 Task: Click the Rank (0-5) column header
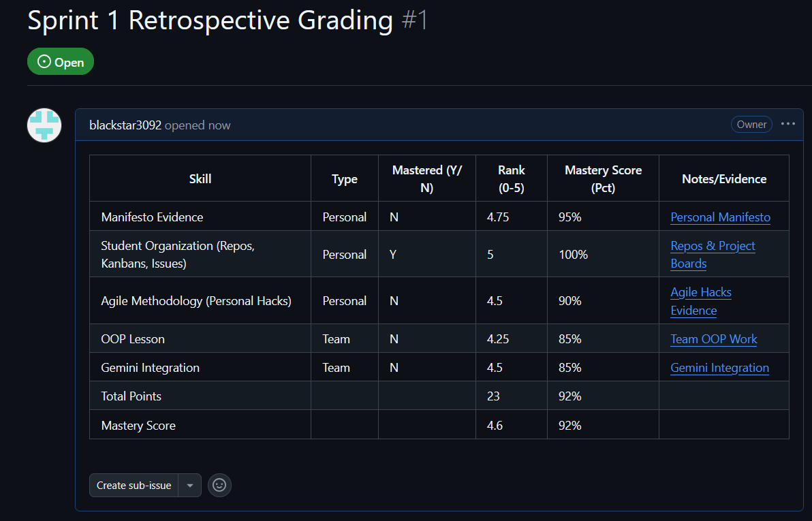(511, 178)
